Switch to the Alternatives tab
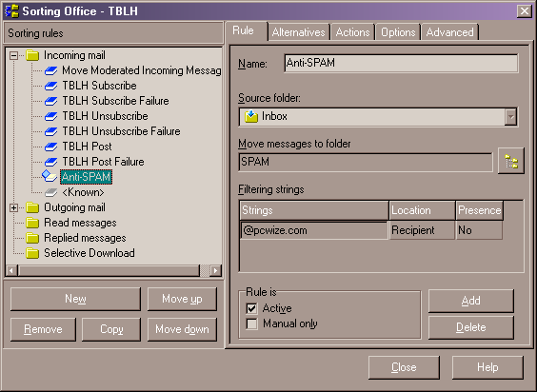 pyautogui.click(x=298, y=32)
